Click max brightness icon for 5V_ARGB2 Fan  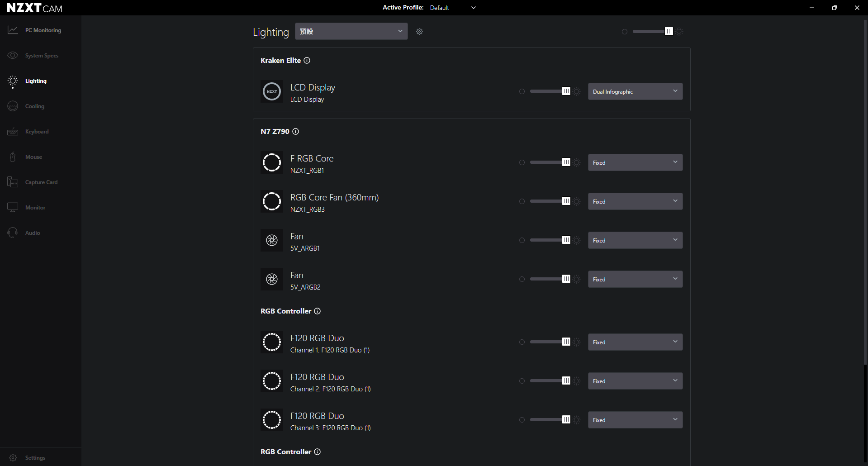pos(577,279)
